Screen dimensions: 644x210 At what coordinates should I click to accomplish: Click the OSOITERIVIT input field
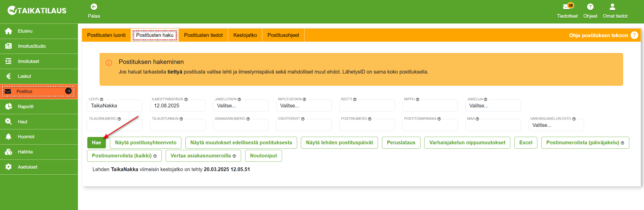pyautogui.click(x=304, y=125)
